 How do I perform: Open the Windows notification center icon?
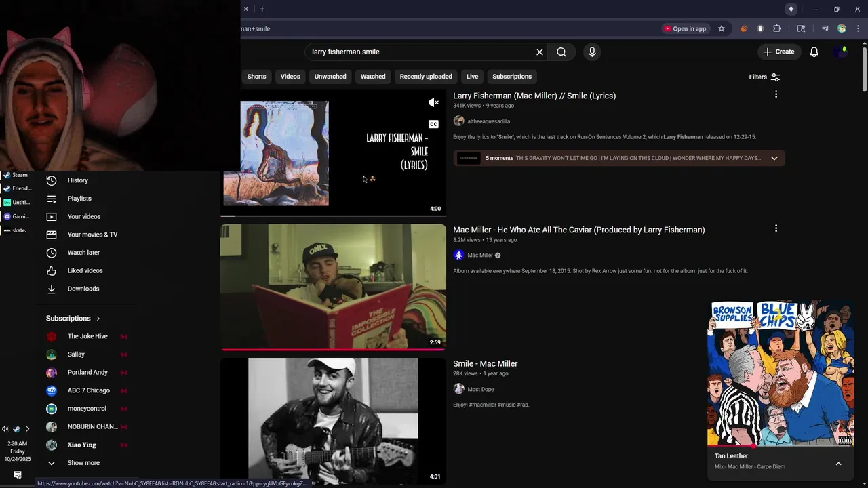18,475
